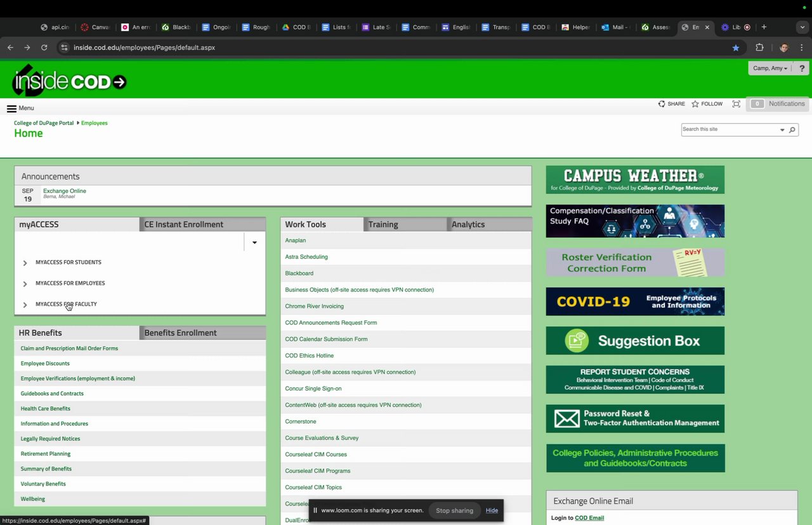This screenshot has height=525, width=812.
Task: Switch to the Benefits Enrollment tab
Action: [203, 333]
